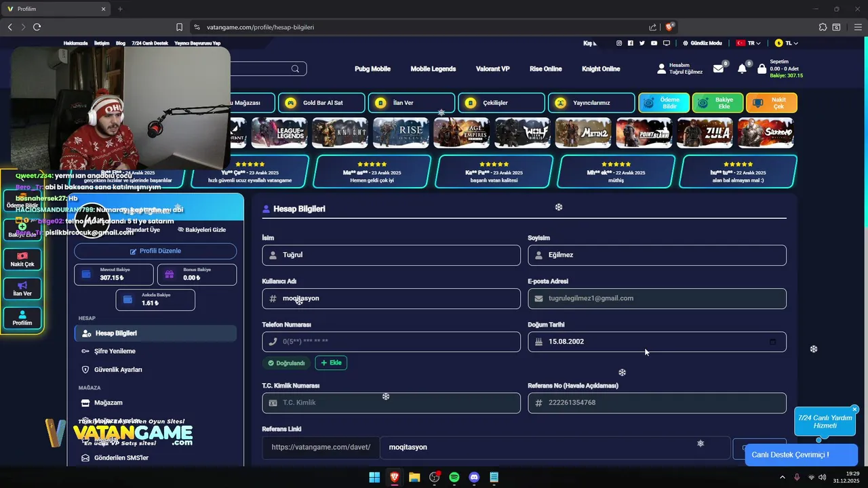Open Silkroad game thumbnail

765,133
